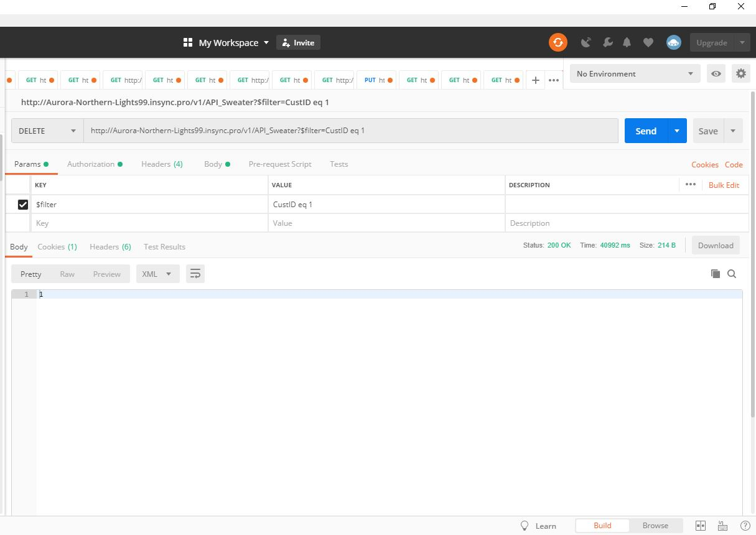This screenshot has height=535, width=756.
Task: Click the Bulk Edit link
Action: click(724, 185)
